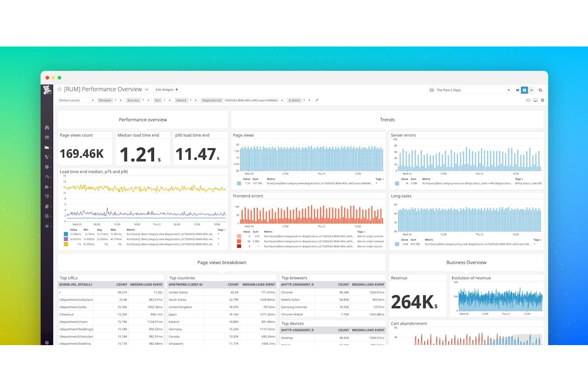This screenshot has width=588, height=392.
Task: Open search from the left sidebar magnifier icon
Action: pyautogui.click(x=47, y=126)
